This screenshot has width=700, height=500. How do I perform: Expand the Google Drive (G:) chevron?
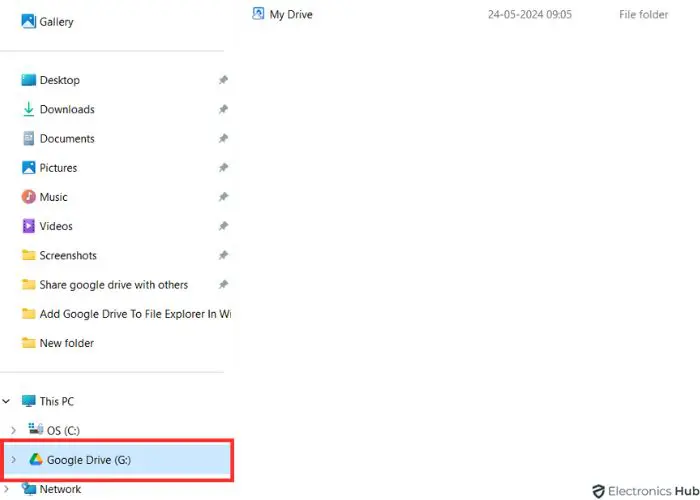(13, 459)
